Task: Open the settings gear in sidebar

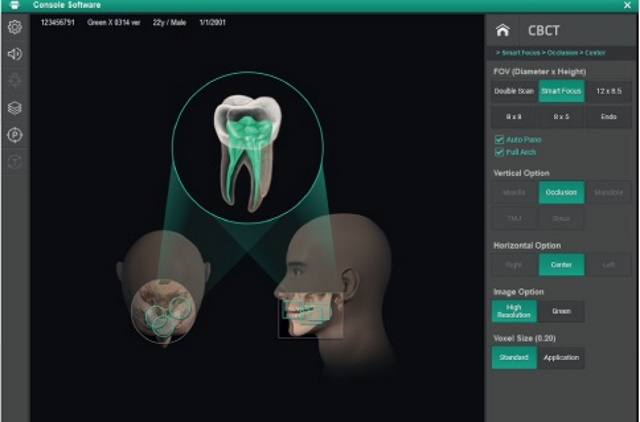Action: (x=15, y=27)
